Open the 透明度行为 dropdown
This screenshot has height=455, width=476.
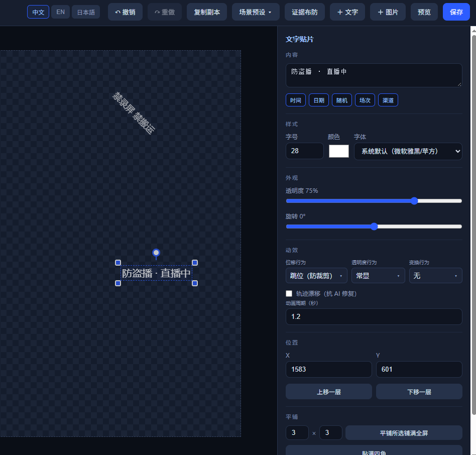tap(378, 276)
